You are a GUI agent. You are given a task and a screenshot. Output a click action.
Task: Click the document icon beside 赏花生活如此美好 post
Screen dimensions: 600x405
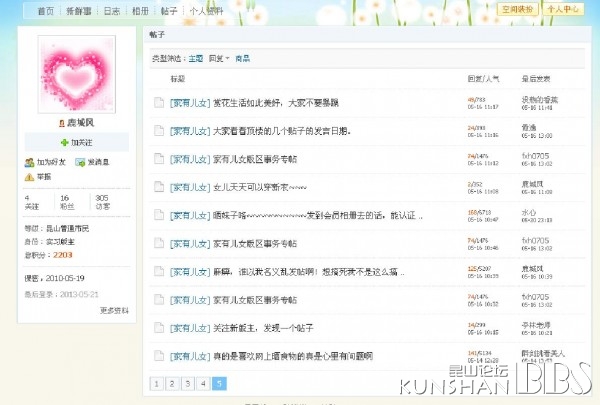[x=159, y=102]
